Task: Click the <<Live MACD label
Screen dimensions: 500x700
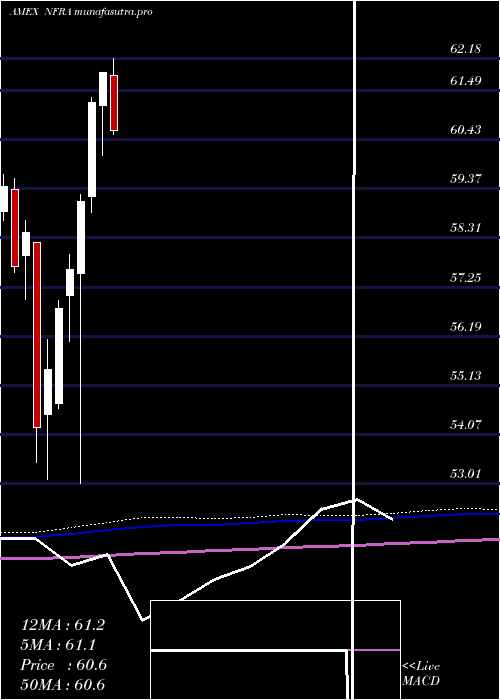Action: pyautogui.click(x=421, y=674)
